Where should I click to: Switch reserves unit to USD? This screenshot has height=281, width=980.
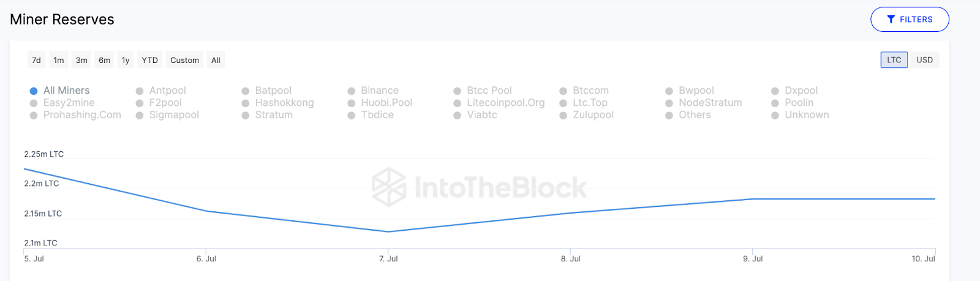(x=924, y=60)
